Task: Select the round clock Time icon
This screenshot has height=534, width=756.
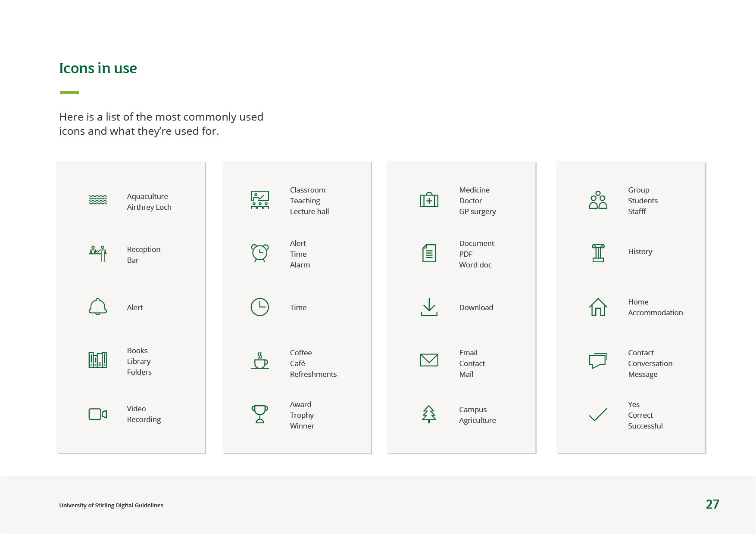Action: coord(260,307)
